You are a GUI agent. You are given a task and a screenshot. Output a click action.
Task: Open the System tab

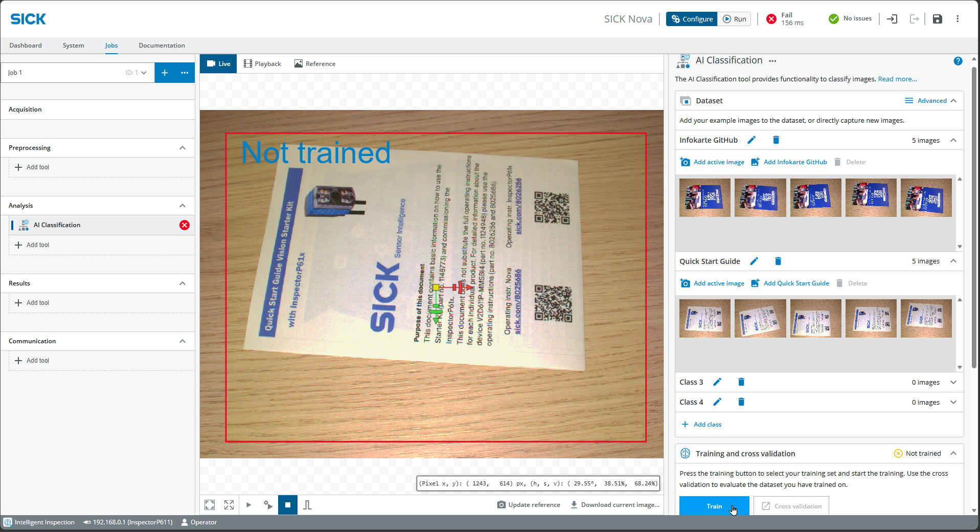pyautogui.click(x=74, y=46)
